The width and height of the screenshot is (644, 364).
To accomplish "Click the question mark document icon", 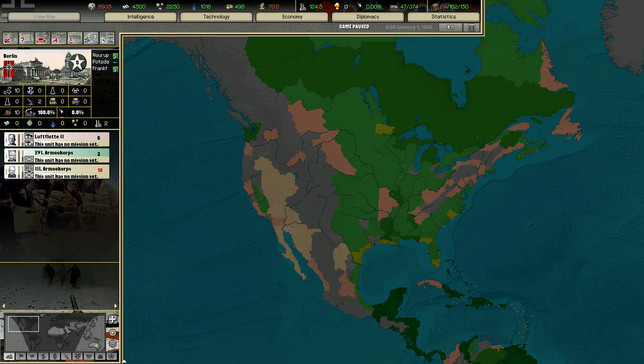I will coord(27,38).
